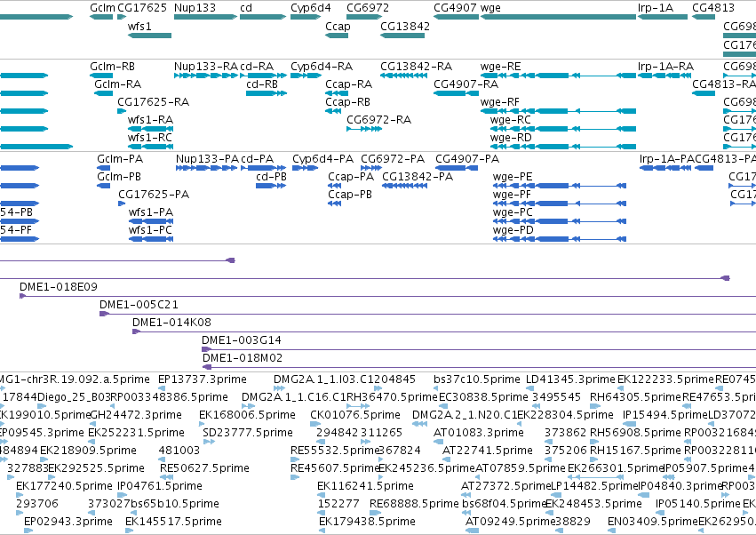This screenshot has width=756, height=535.
Task: Select the wge gene label
Action: 490,8
